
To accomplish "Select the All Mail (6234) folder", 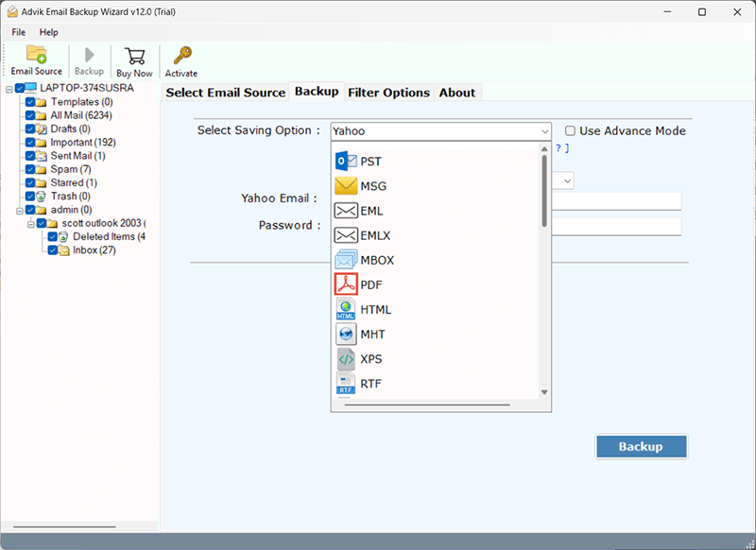I will 81,115.
